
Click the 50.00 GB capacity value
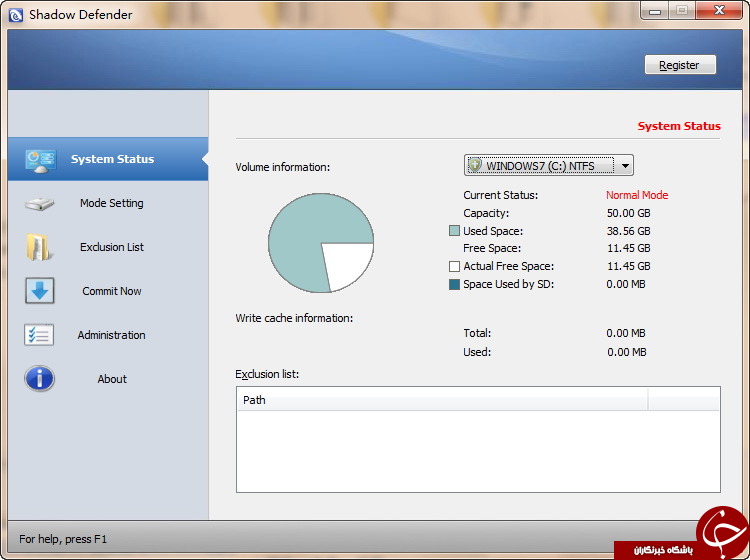pos(629,213)
